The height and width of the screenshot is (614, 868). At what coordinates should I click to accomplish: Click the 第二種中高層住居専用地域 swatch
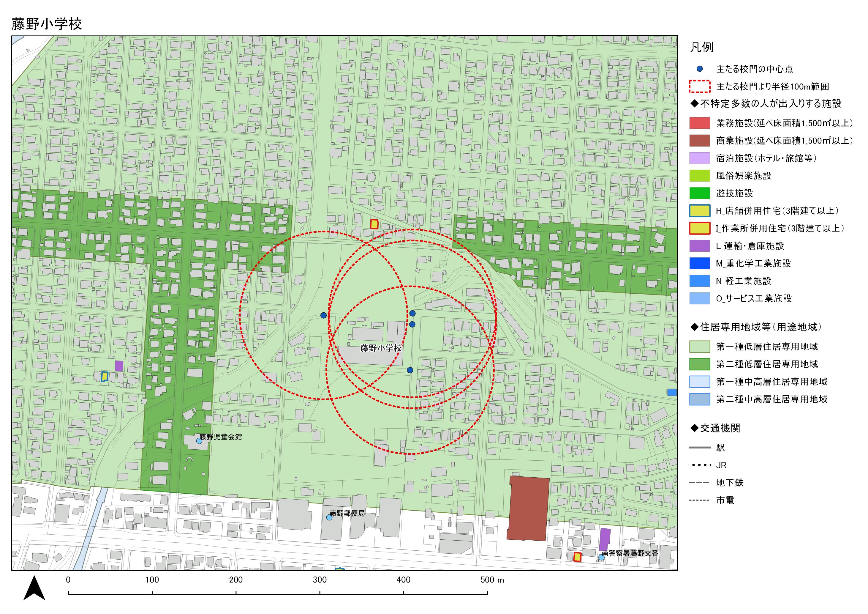point(699,399)
